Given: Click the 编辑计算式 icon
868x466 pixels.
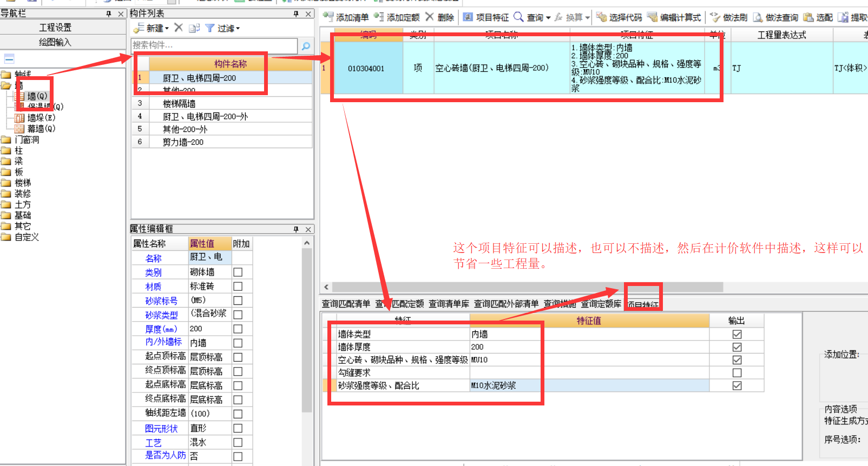Looking at the screenshot, I should pyautogui.click(x=653, y=17).
